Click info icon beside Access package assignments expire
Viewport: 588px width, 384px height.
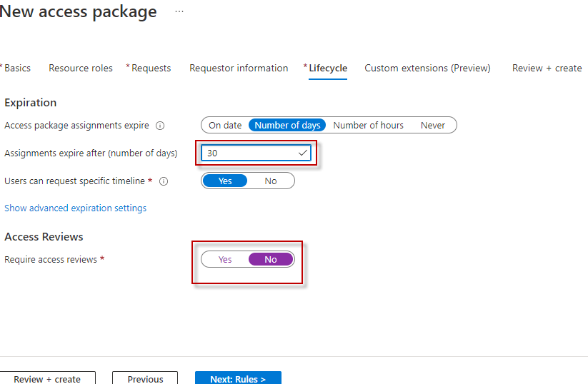[160, 126]
